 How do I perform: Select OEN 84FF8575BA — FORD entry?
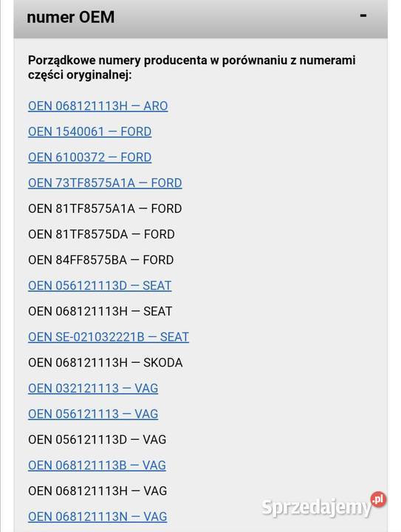(101, 260)
